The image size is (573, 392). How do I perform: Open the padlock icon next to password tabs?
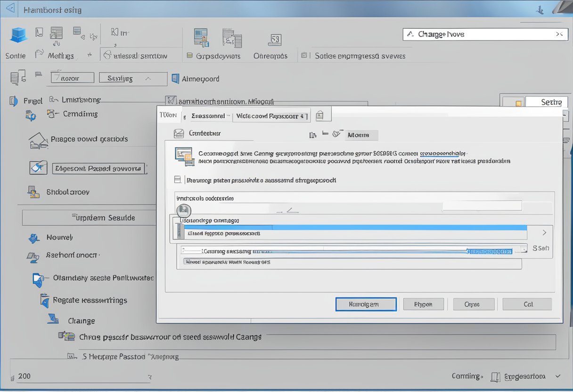320,114
